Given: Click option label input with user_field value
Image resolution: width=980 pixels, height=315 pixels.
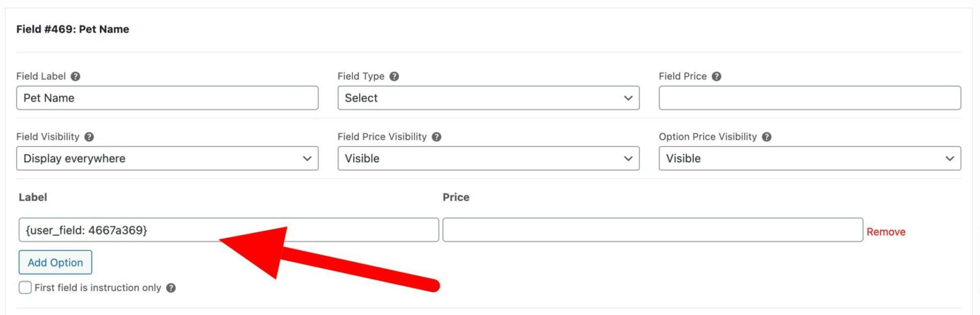Looking at the screenshot, I should (x=229, y=230).
